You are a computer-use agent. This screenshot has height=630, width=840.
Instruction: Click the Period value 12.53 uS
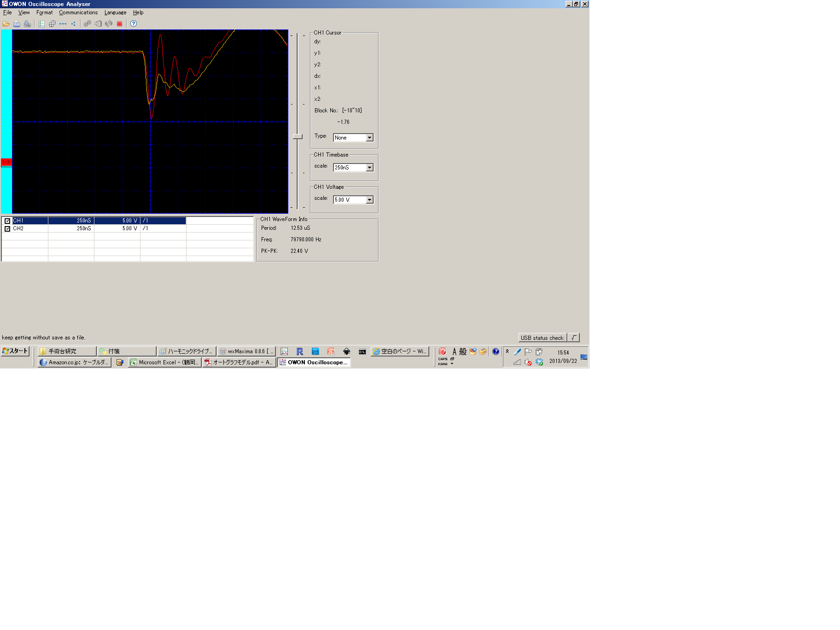pos(300,228)
